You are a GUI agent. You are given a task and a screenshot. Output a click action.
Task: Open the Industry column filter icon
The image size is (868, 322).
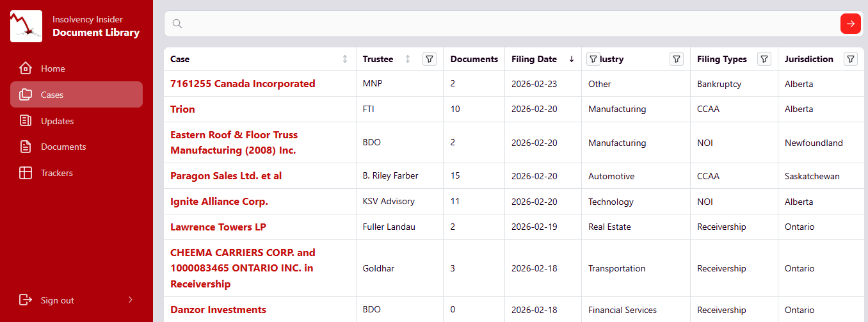[x=676, y=59]
